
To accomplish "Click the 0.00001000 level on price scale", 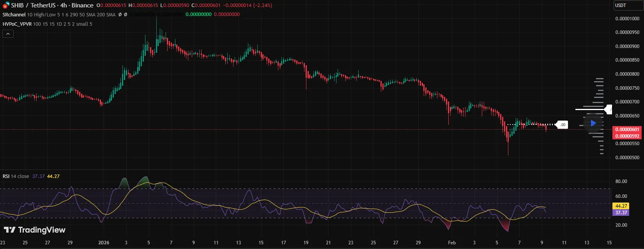I will [627, 18].
